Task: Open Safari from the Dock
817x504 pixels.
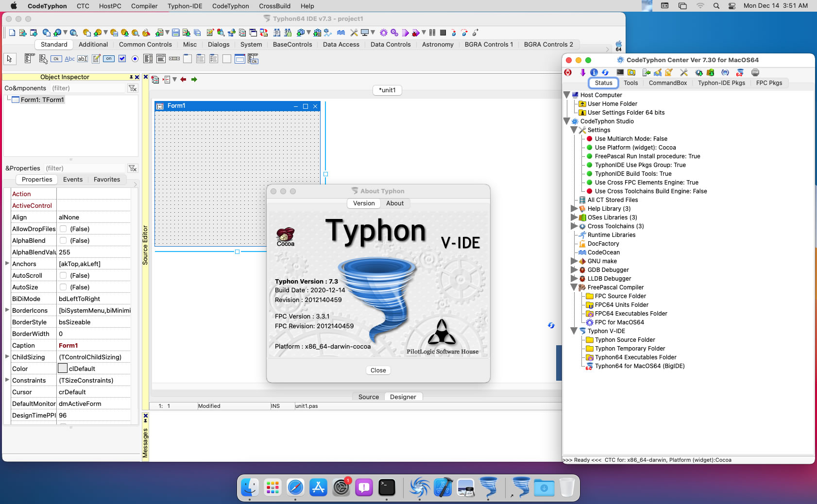Action: click(x=295, y=487)
